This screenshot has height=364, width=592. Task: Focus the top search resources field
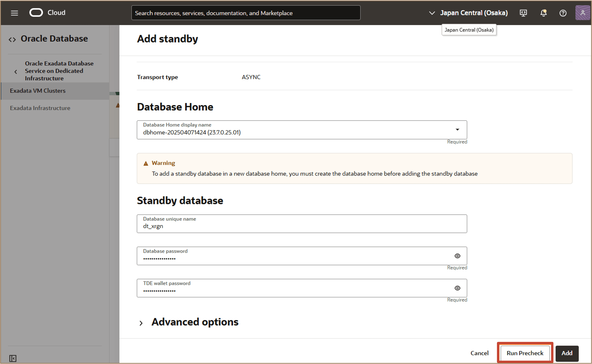point(246,13)
